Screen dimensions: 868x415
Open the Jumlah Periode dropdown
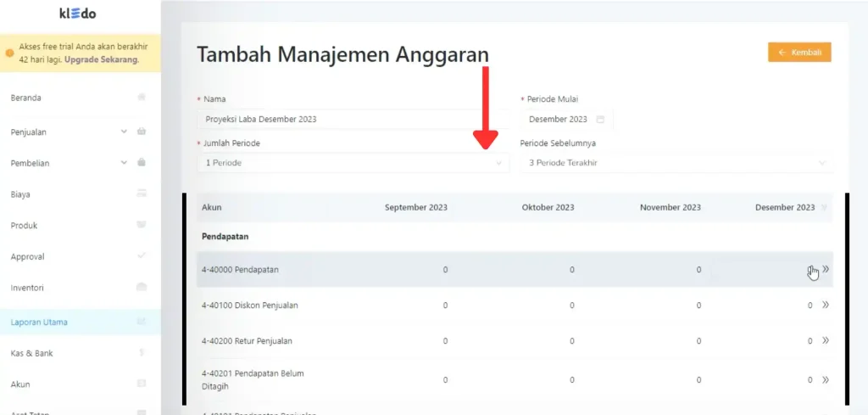coord(353,163)
